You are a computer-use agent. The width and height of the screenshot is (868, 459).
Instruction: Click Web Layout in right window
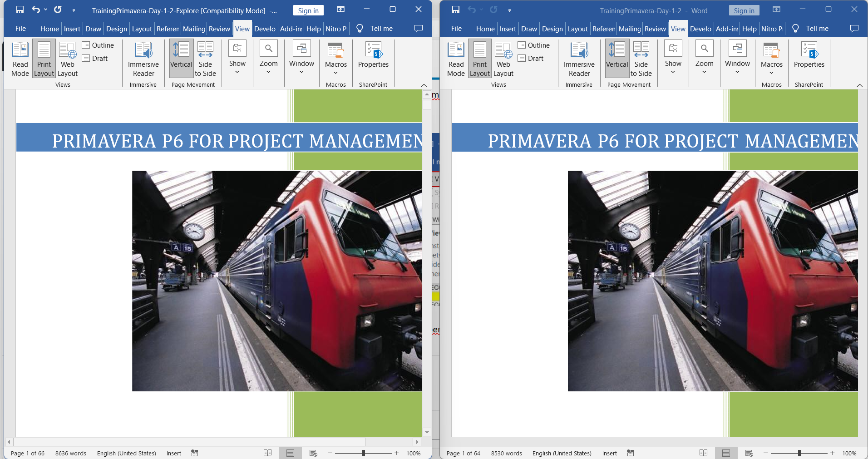coord(503,59)
